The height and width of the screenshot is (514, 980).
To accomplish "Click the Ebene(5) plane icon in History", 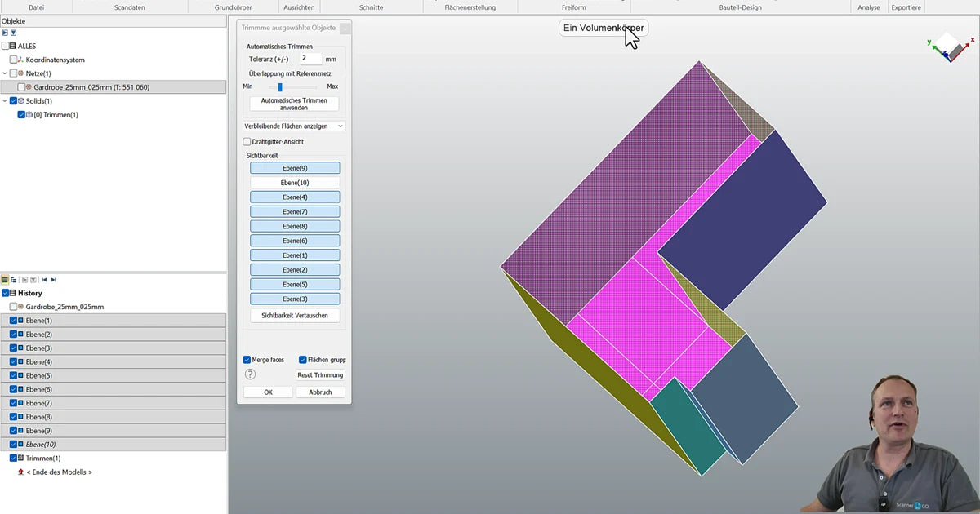I will tap(20, 375).
